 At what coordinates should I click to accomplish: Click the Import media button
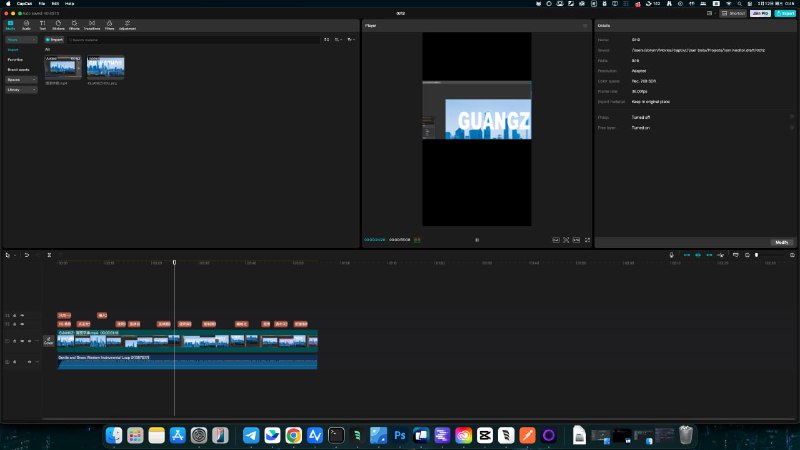click(x=54, y=39)
